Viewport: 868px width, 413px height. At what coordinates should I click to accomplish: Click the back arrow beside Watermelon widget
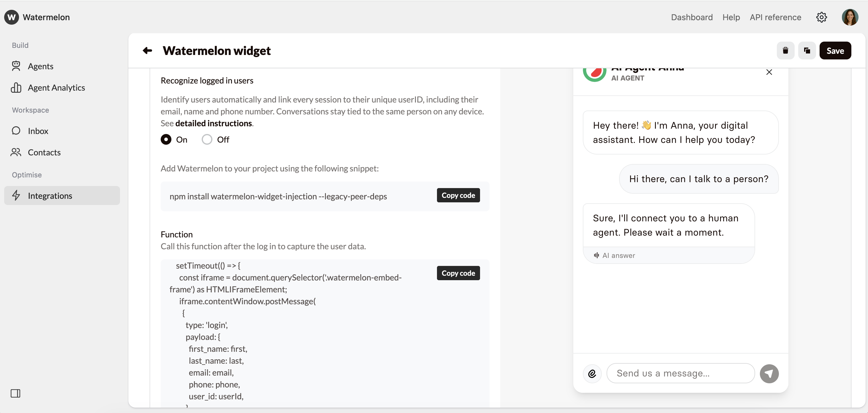(x=147, y=51)
